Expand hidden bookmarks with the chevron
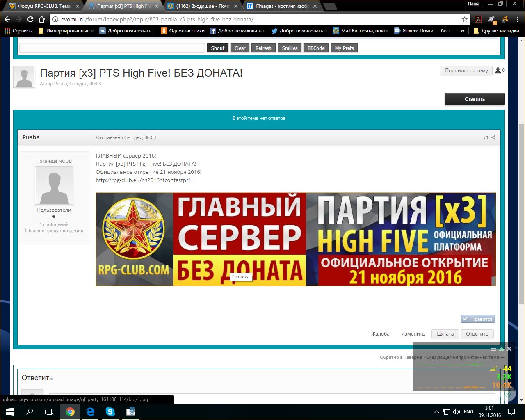Viewport: 525px width, 420px height. point(463,31)
